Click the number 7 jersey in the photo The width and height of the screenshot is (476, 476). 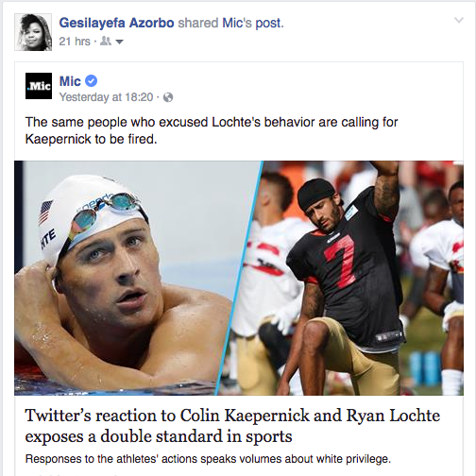coord(341,260)
